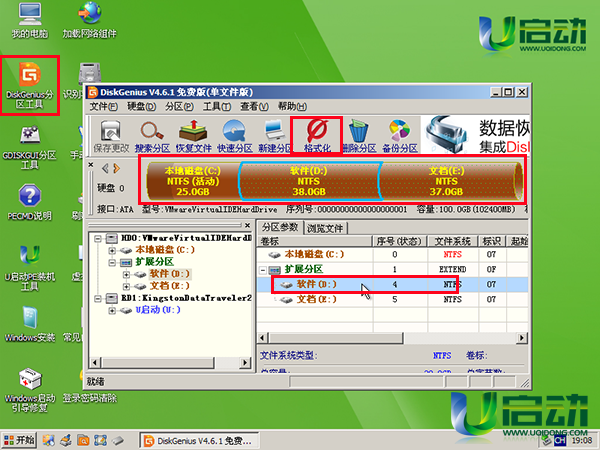
Task: Go to previous disk arrow
Action: (105, 168)
